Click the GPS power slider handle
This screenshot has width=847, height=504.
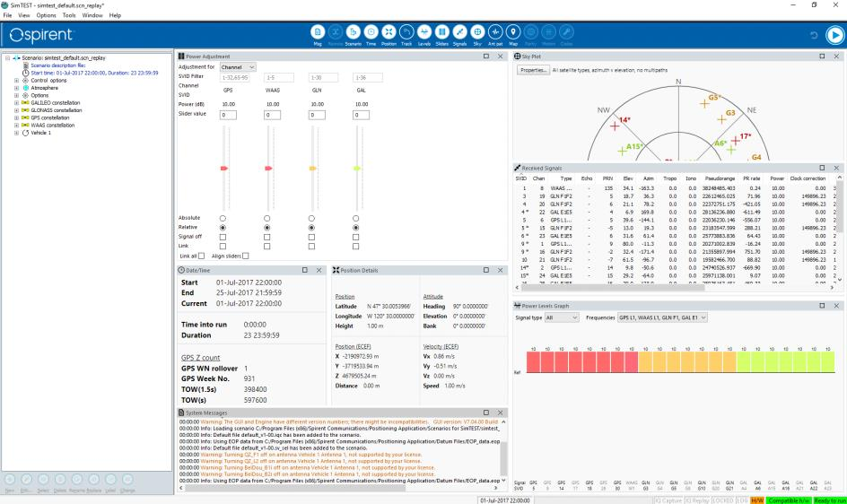[223, 168]
